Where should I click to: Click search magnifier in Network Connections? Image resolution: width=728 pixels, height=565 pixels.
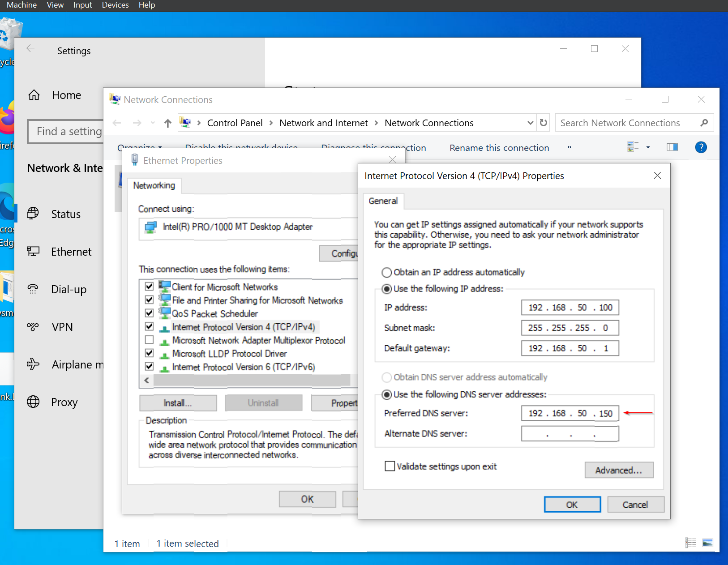click(704, 123)
